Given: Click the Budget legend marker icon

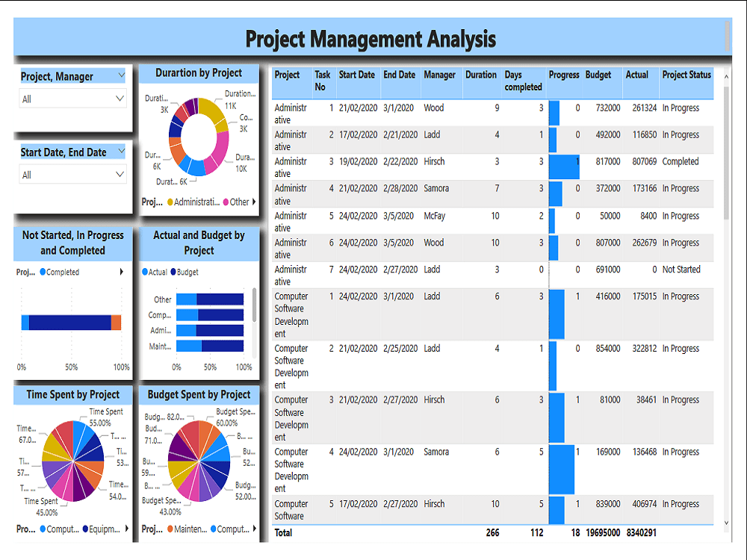Looking at the screenshot, I should click(x=173, y=272).
